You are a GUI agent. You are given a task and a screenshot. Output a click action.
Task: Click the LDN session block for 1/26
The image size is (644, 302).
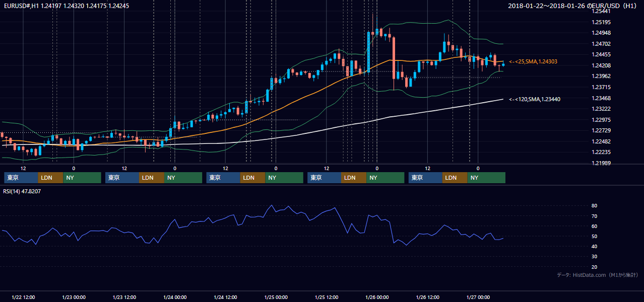[x=455, y=178]
